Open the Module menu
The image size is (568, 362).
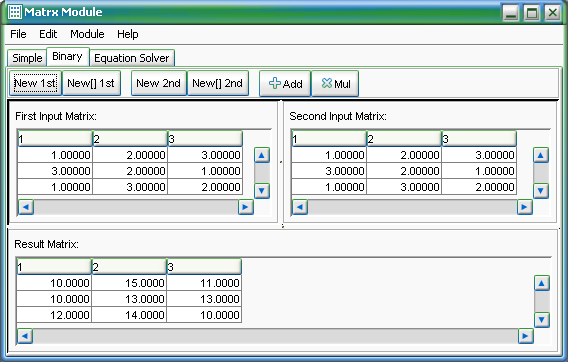(87, 34)
